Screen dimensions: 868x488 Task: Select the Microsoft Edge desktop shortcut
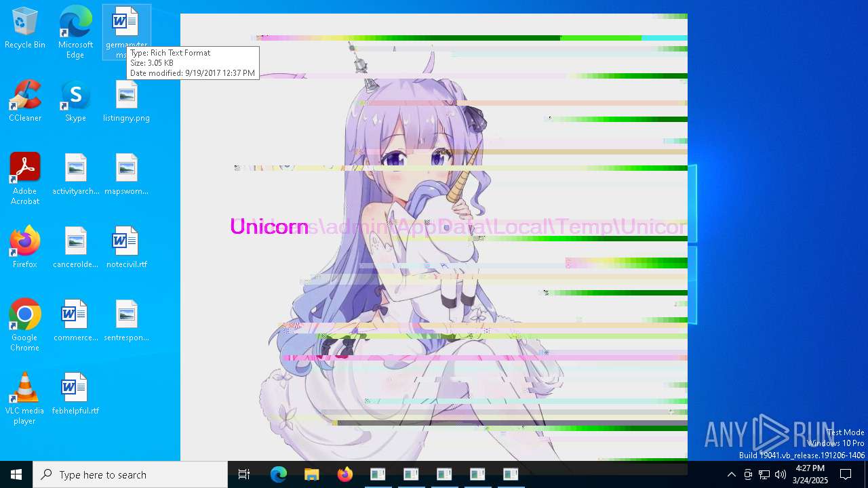(x=75, y=32)
